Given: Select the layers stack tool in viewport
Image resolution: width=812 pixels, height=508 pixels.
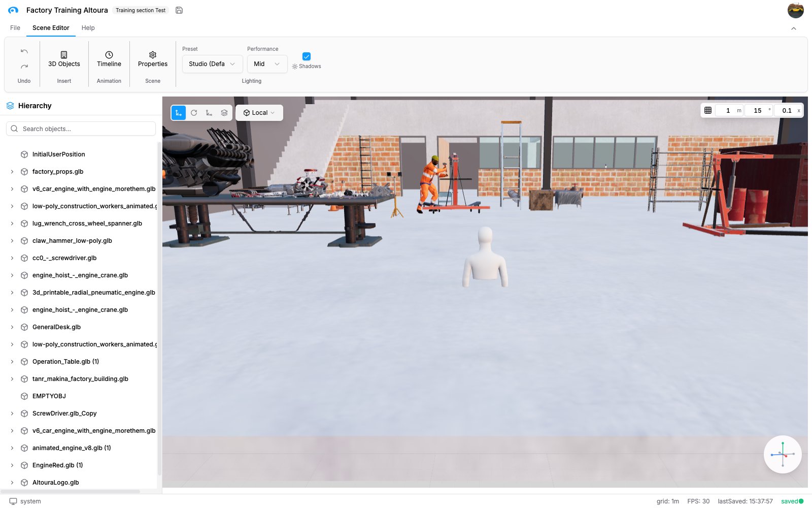Looking at the screenshot, I should (x=224, y=113).
